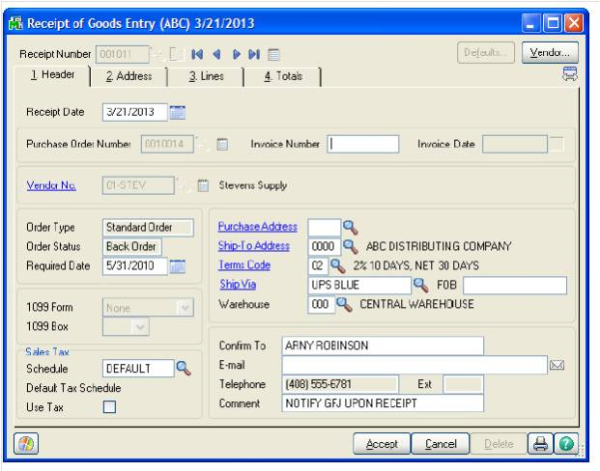Switch to the Address tab

[x=127, y=76]
